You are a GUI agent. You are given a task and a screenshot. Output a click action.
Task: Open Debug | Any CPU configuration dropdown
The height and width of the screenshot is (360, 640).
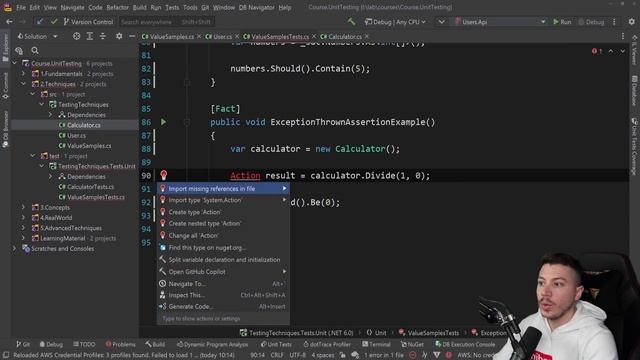pos(395,22)
